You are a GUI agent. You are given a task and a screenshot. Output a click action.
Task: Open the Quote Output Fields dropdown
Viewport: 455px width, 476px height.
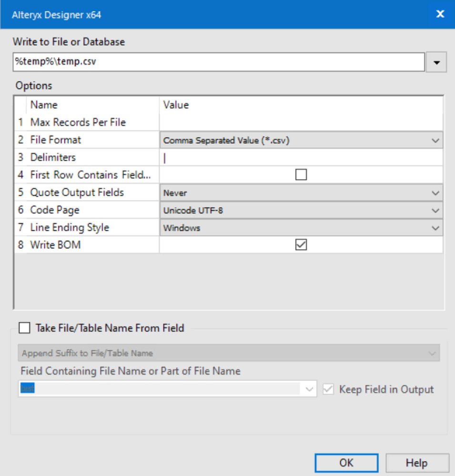(301, 192)
